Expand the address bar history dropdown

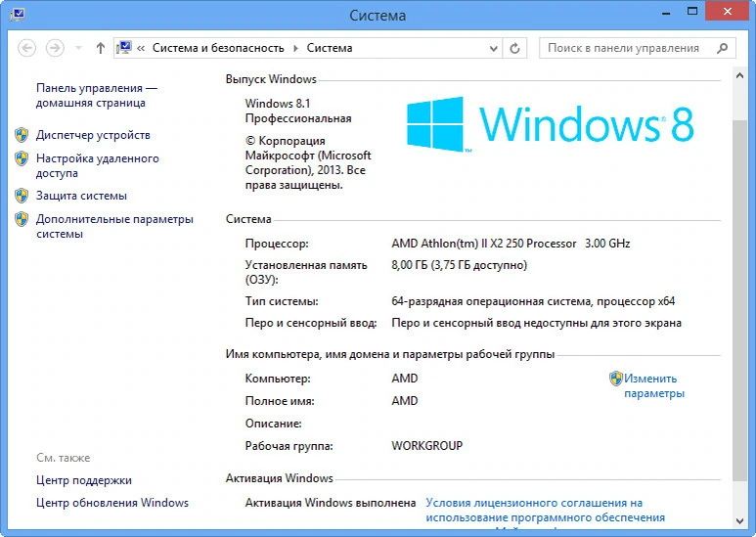(493, 48)
